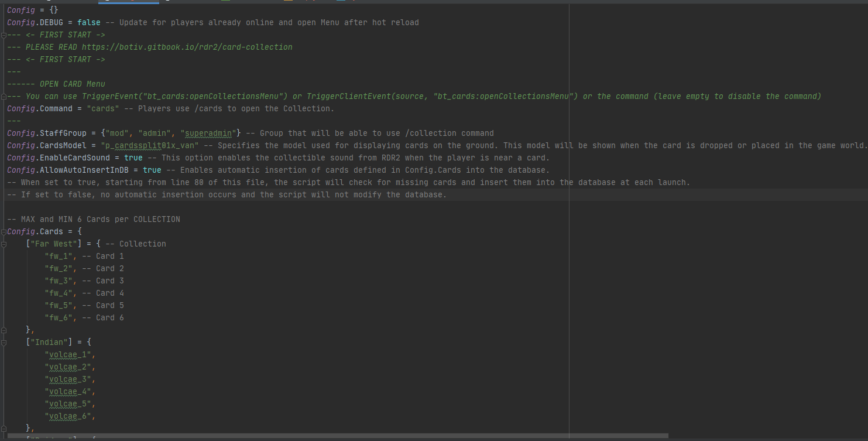Click the Config.StaffGroup identifier
Image resolution: width=868 pixels, height=441 pixels.
(x=47, y=133)
